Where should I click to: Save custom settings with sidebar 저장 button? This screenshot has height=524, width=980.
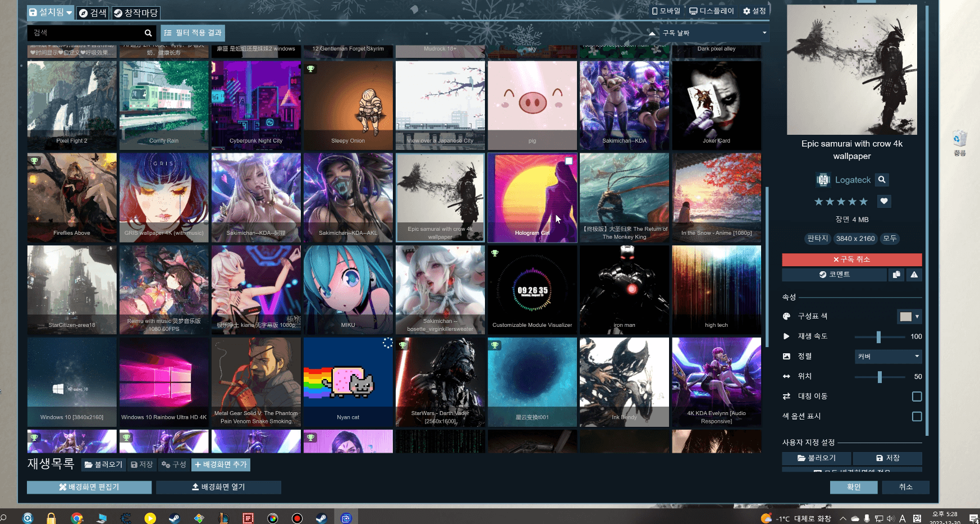888,458
